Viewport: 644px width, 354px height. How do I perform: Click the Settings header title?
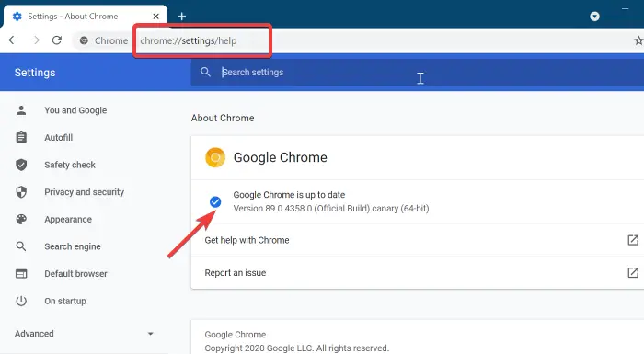[x=35, y=73]
